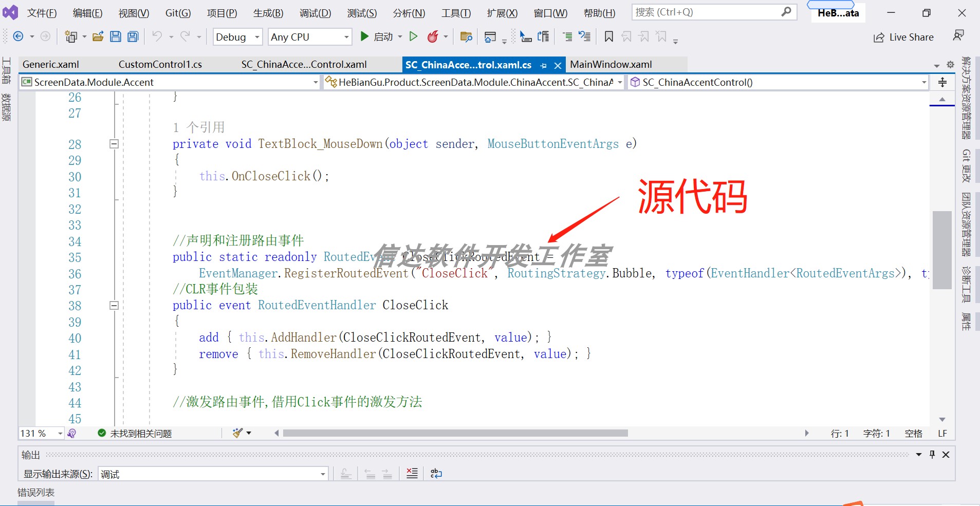Save the current file with Save icon
This screenshot has width=980, height=506.
(116, 36)
